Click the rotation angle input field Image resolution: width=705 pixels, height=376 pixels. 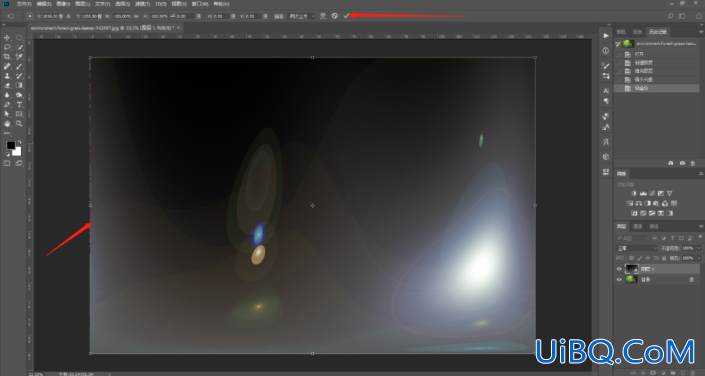(186, 16)
